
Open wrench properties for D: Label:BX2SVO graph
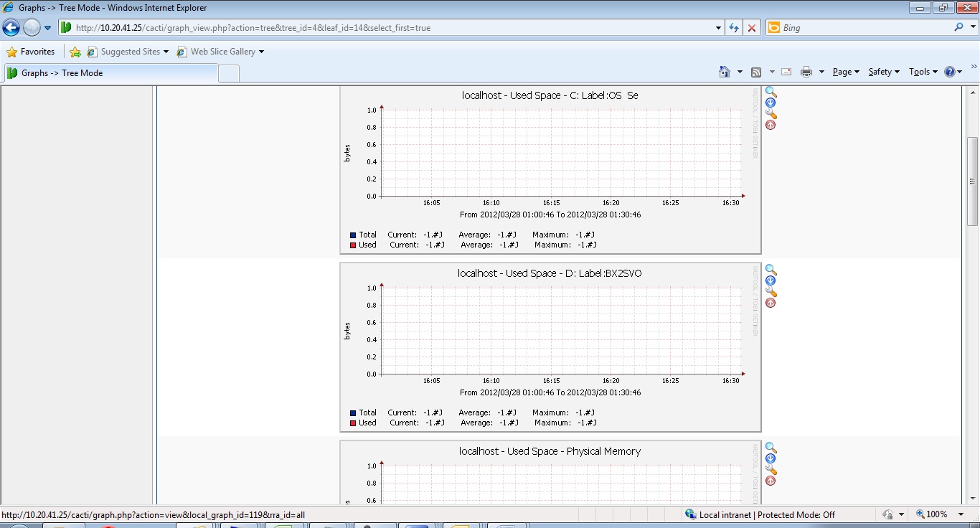click(x=771, y=292)
